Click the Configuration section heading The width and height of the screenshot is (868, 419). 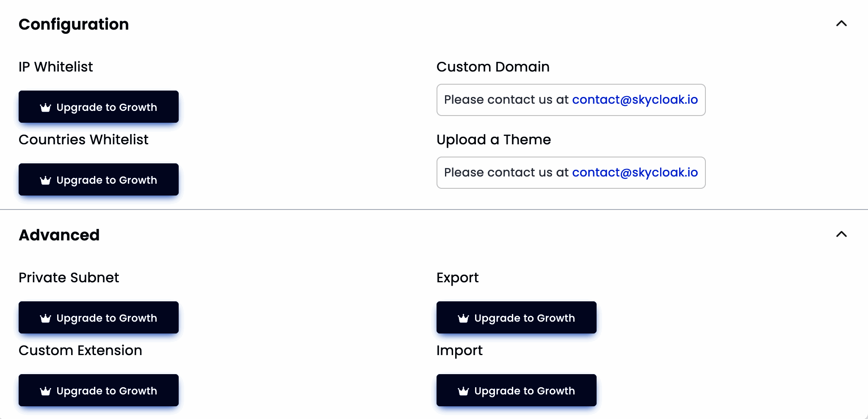74,25
